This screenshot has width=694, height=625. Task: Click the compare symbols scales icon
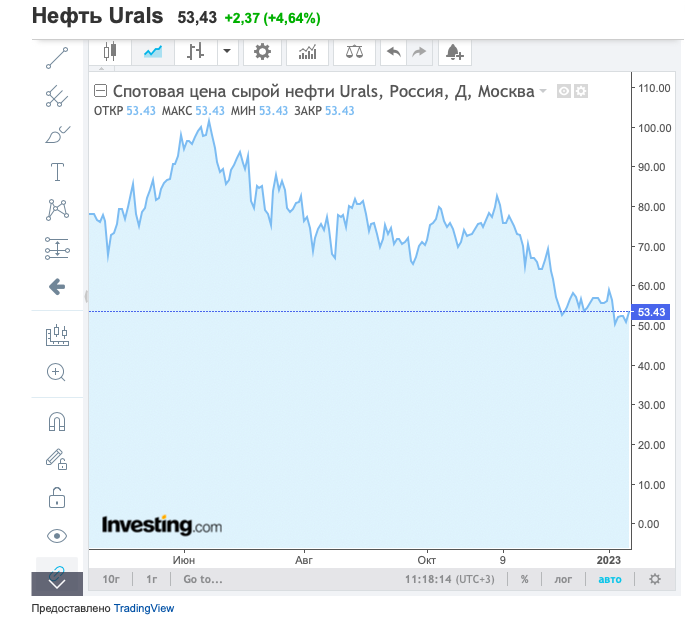(353, 51)
